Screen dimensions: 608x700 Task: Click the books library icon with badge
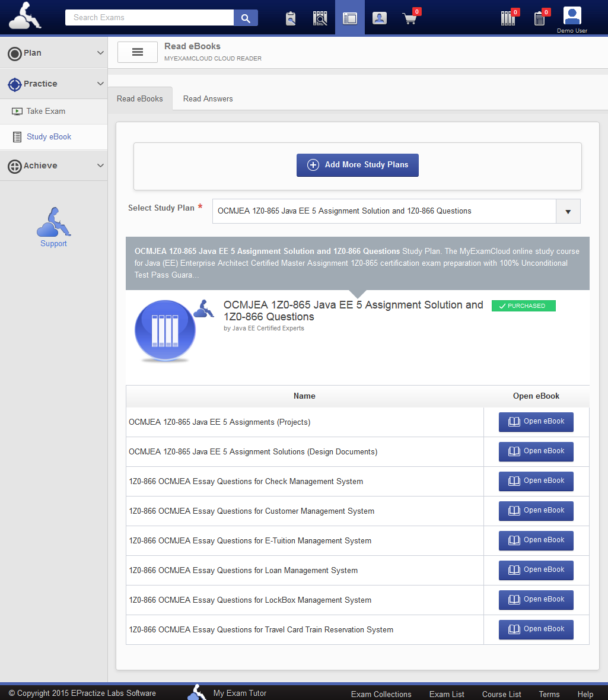508,18
